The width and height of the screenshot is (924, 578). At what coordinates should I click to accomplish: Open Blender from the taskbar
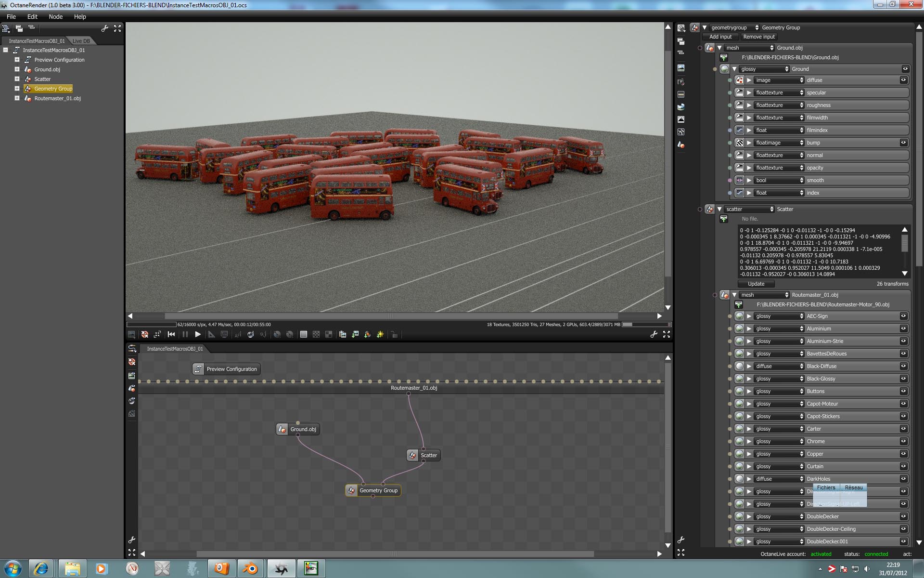tap(250, 569)
